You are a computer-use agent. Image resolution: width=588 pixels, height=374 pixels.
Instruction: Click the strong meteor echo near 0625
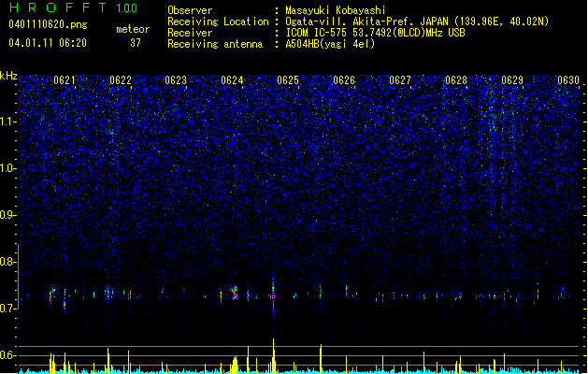click(273, 296)
